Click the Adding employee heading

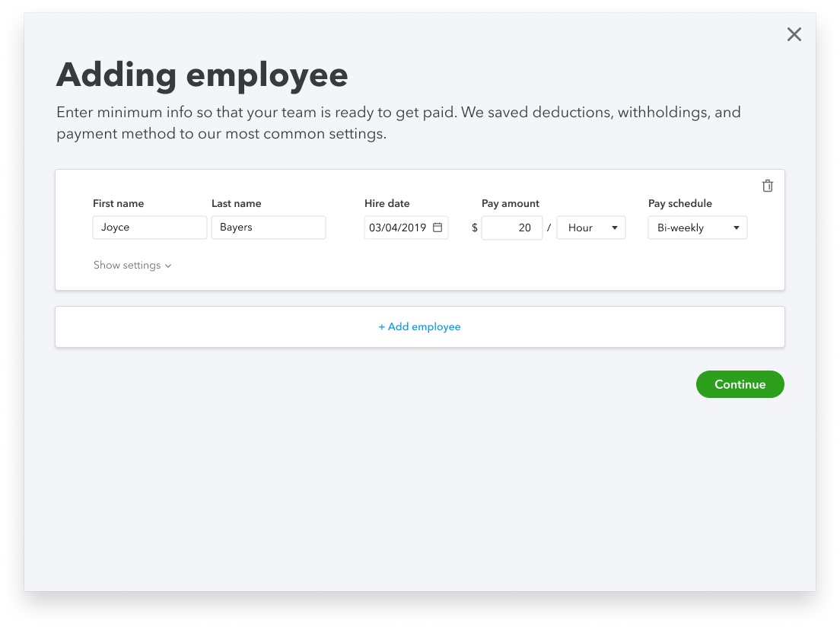[202, 75]
